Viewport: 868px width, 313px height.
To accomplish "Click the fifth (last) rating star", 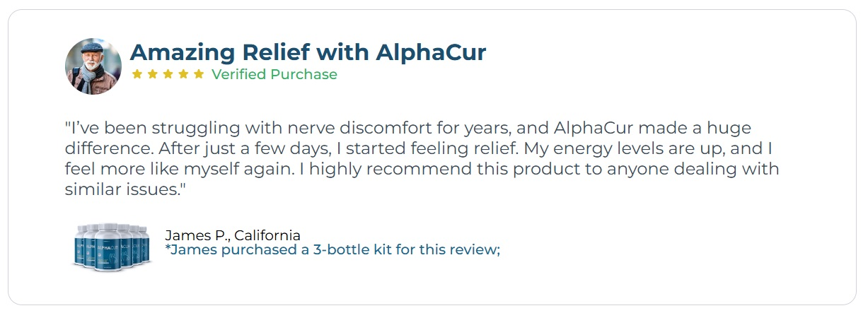I will click(199, 74).
